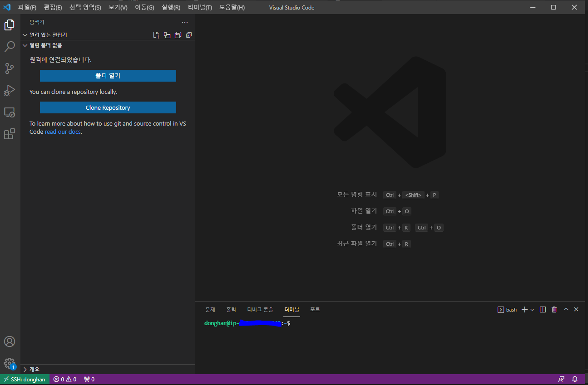Screen dimensions: 588x385
Task: Open notifications bell in status bar
Action: 575,380
